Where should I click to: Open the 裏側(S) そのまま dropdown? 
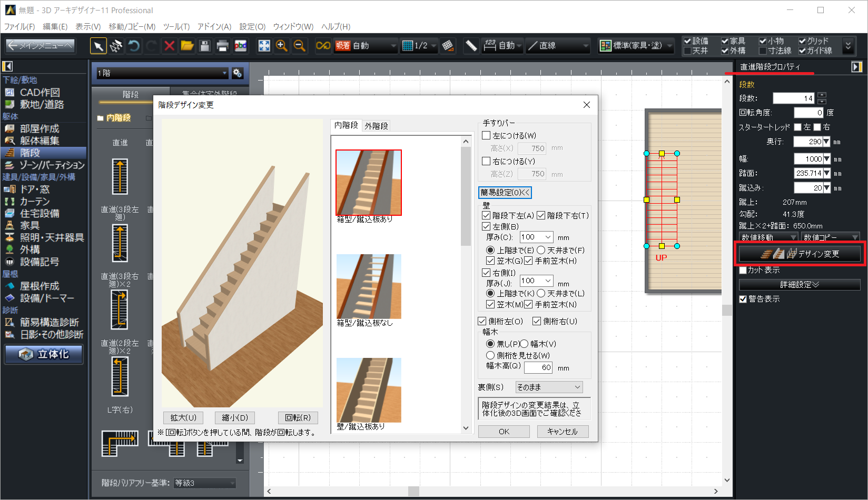(549, 387)
